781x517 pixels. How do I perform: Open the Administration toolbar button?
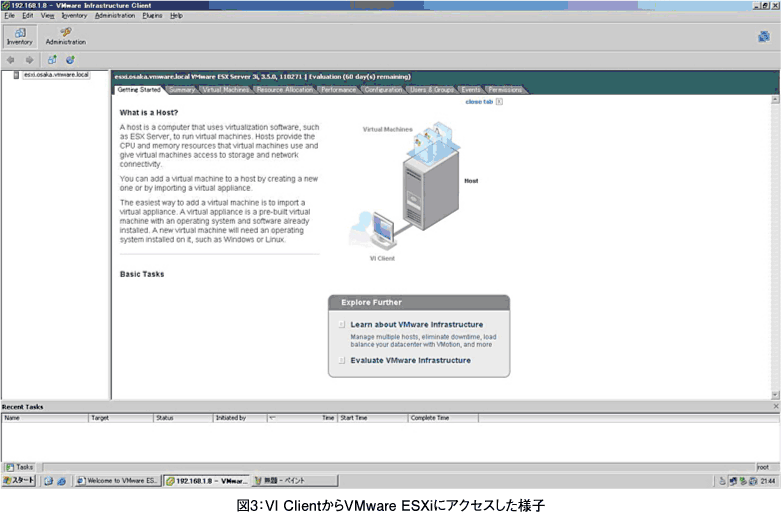(x=66, y=37)
